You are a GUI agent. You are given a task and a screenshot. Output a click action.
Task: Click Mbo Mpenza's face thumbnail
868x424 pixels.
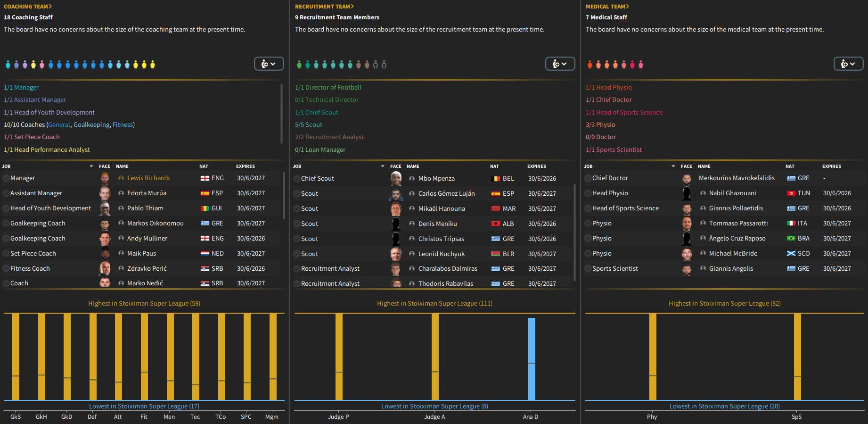click(x=396, y=179)
